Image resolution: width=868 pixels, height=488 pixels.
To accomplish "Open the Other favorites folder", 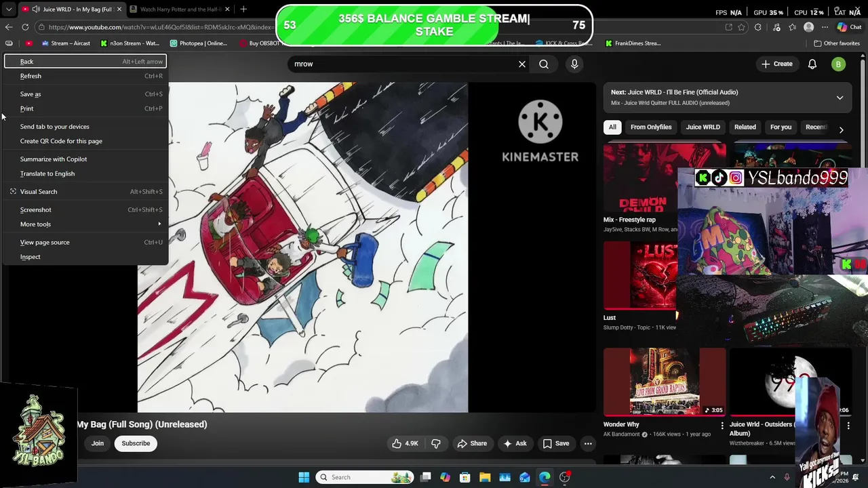I will click(x=837, y=43).
